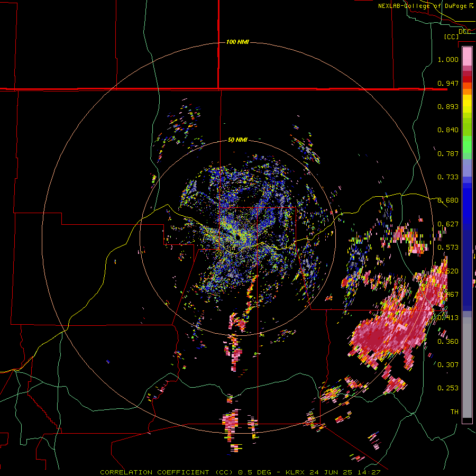The image size is (476, 476).
Task: Click the 0.360 legend value
Action: (448, 341)
